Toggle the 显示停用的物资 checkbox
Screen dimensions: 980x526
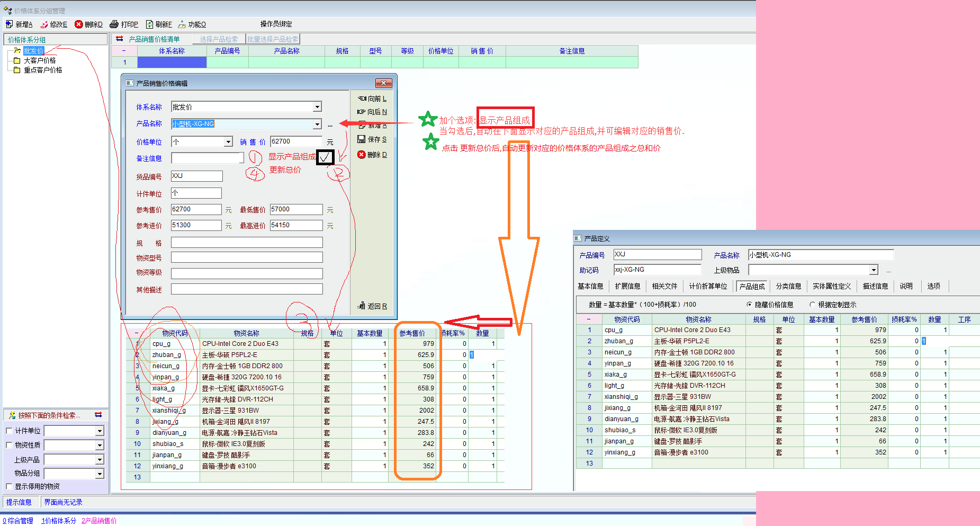9,486
